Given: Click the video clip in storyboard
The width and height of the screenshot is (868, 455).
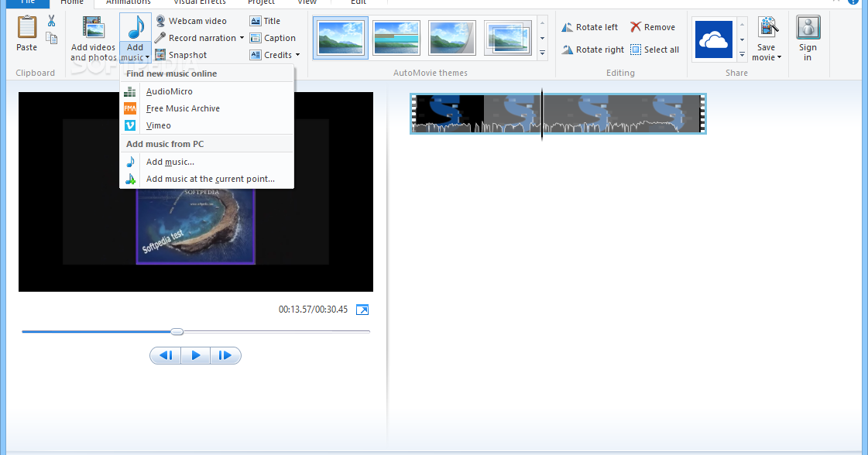Looking at the screenshot, I should [x=558, y=114].
